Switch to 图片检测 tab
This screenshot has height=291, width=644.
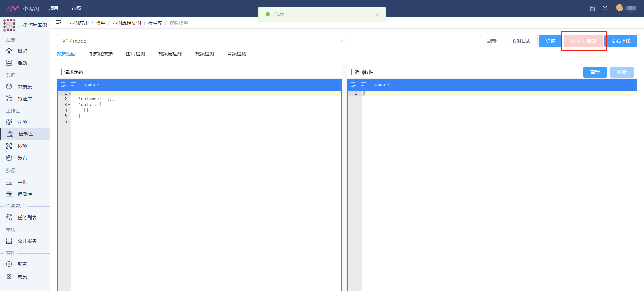pos(136,54)
